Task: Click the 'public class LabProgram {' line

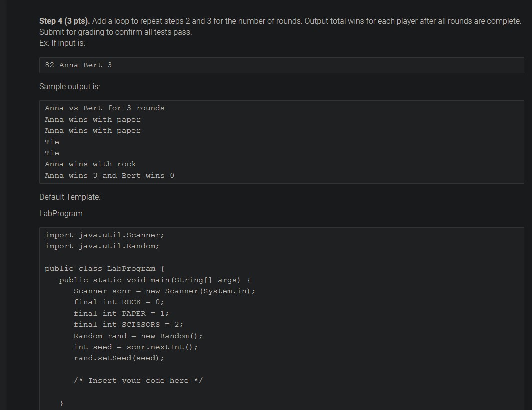Action: [x=104, y=269]
